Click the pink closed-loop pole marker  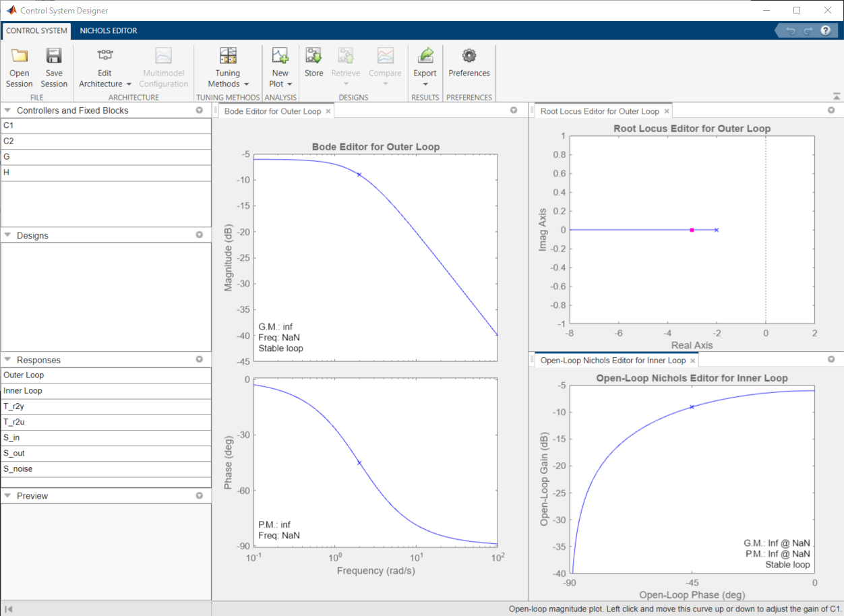[x=692, y=230]
